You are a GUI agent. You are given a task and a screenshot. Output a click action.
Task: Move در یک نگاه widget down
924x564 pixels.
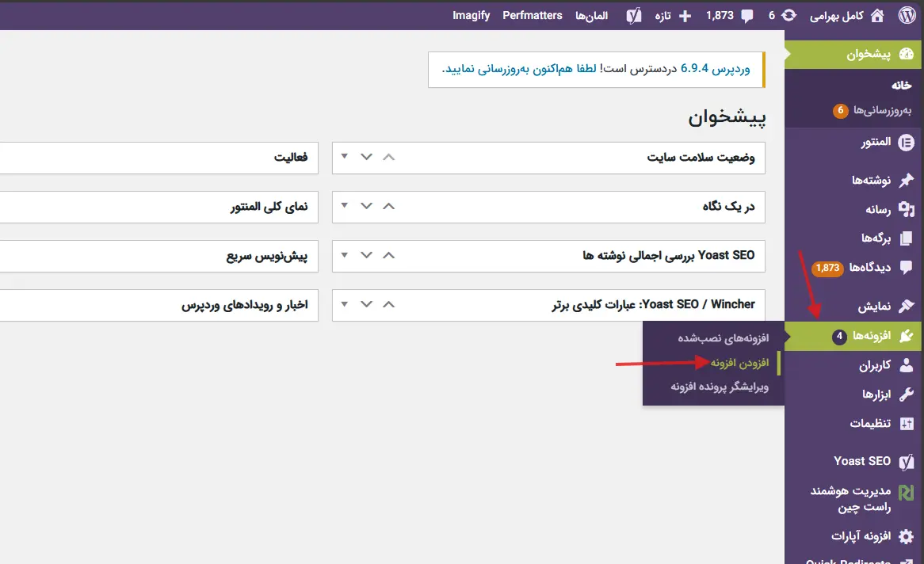click(x=367, y=206)
